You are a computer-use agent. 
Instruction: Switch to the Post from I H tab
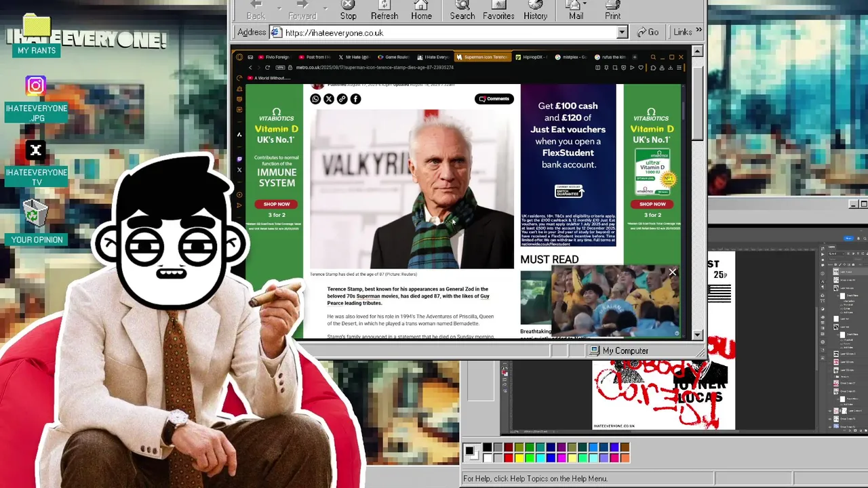click(315, 57)
